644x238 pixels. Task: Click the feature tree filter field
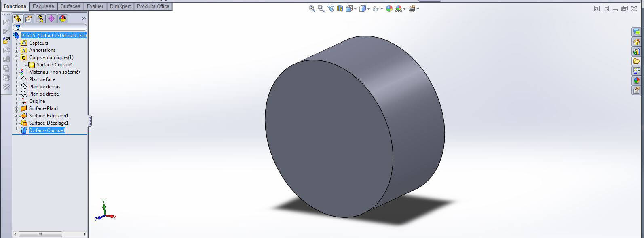pyautogui.click(x=50, y=27)
